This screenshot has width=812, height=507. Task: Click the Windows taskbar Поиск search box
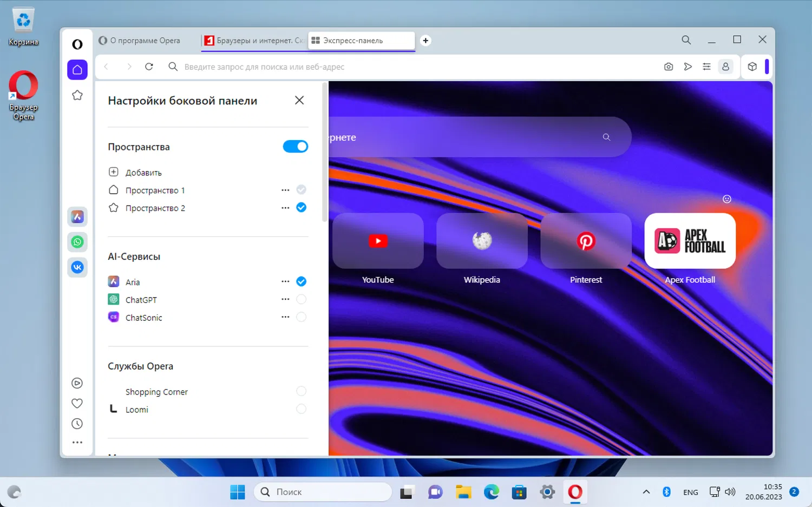(323, 492)
